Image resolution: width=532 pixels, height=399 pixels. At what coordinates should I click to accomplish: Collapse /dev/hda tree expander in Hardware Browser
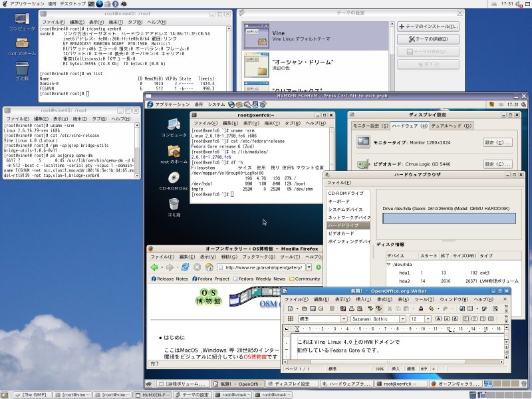(x=389, y=264)
